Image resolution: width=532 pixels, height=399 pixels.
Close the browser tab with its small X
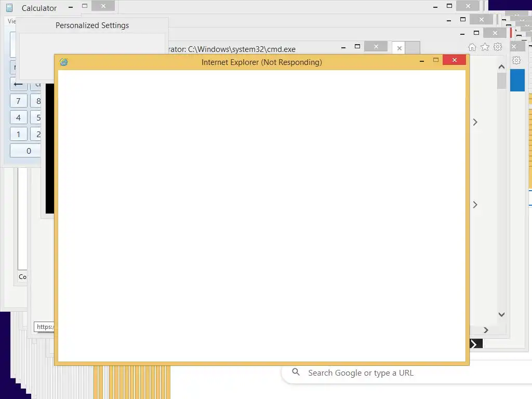click(x=400, y=48)
